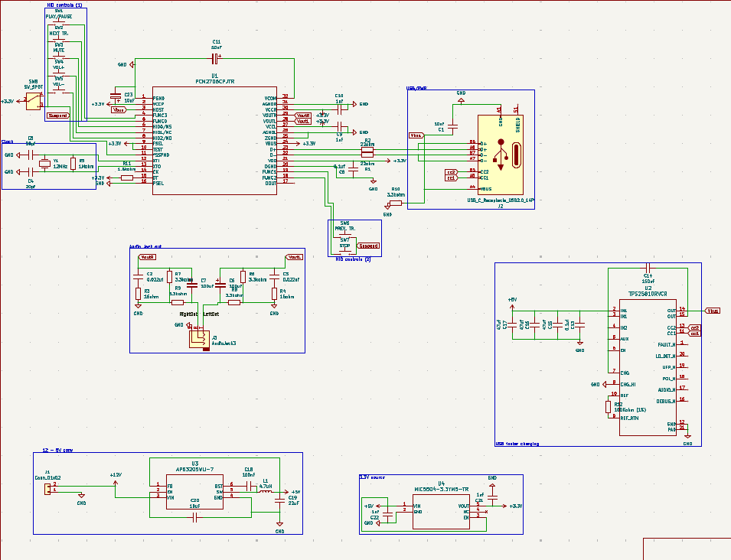
Task: Select the TPS25810RVCR U2 component
Action: pyautogui.click(x=648, y=367)
